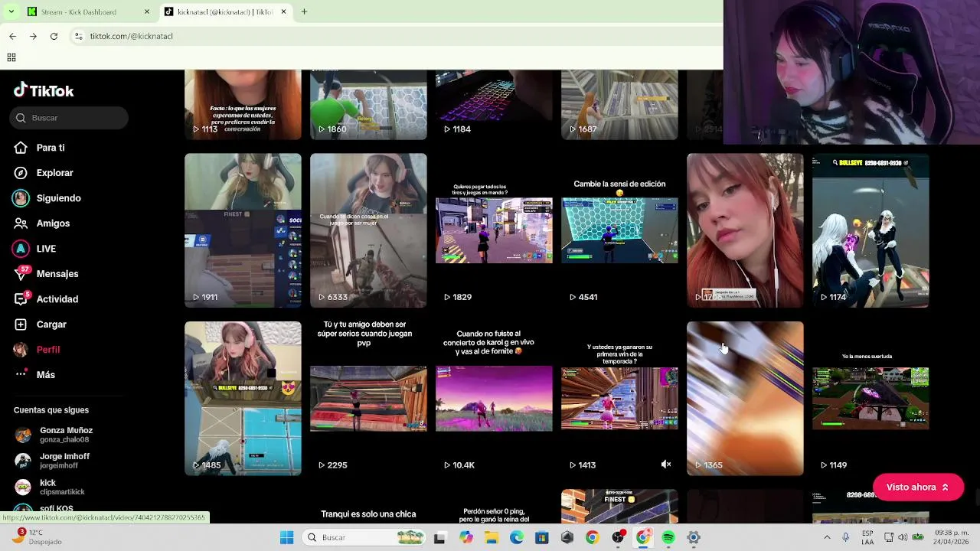Open the video with 1485 views
This screenshot has height=551, width=980.
click(x=243, y=399)
